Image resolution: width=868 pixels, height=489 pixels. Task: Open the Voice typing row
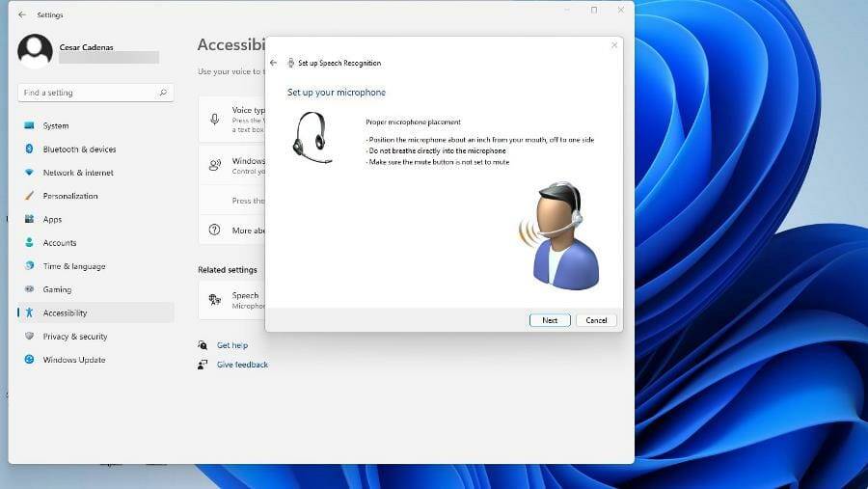click(231, 119)
